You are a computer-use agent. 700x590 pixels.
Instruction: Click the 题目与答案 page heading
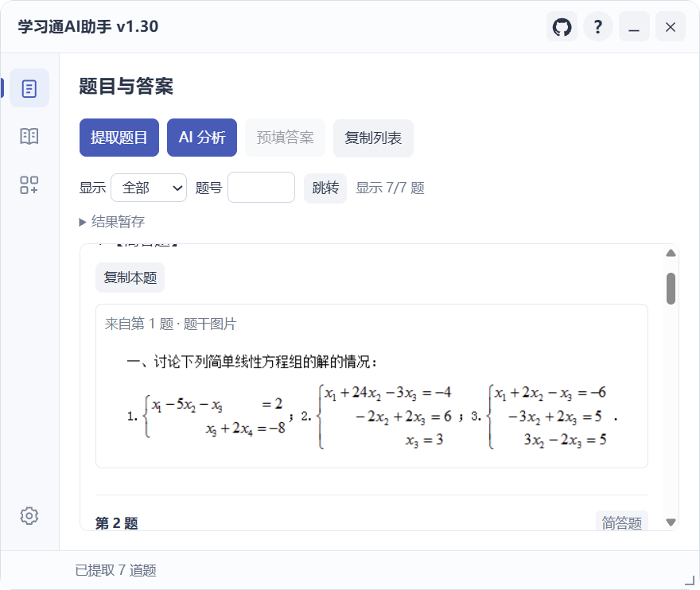(126, 86)
